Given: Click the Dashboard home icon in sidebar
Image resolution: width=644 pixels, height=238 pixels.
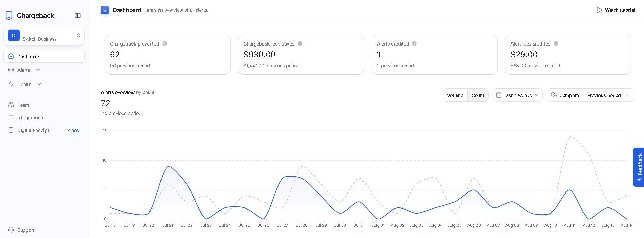Looking at the screenshot, I should pos(11,56).
